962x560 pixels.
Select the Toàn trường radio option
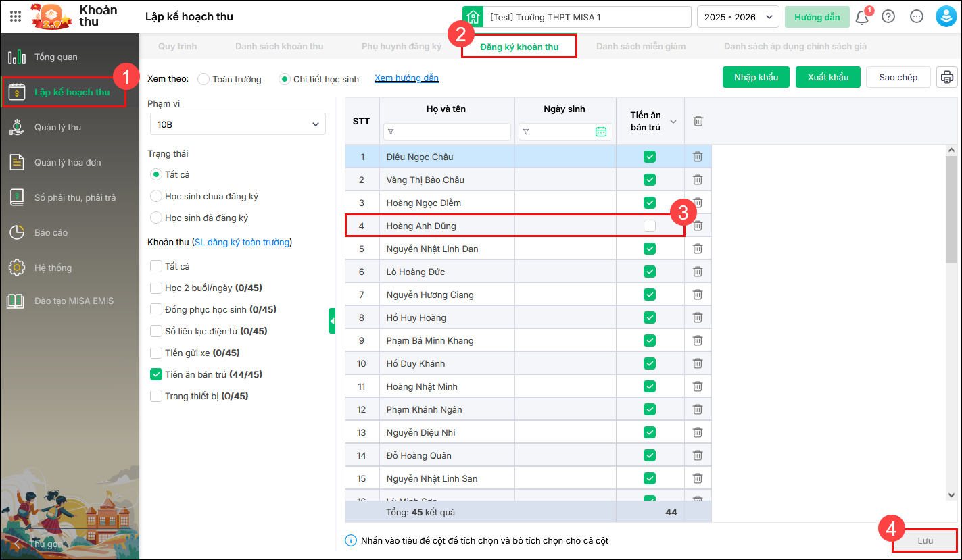pyautogui.click(x=203, y=79)
